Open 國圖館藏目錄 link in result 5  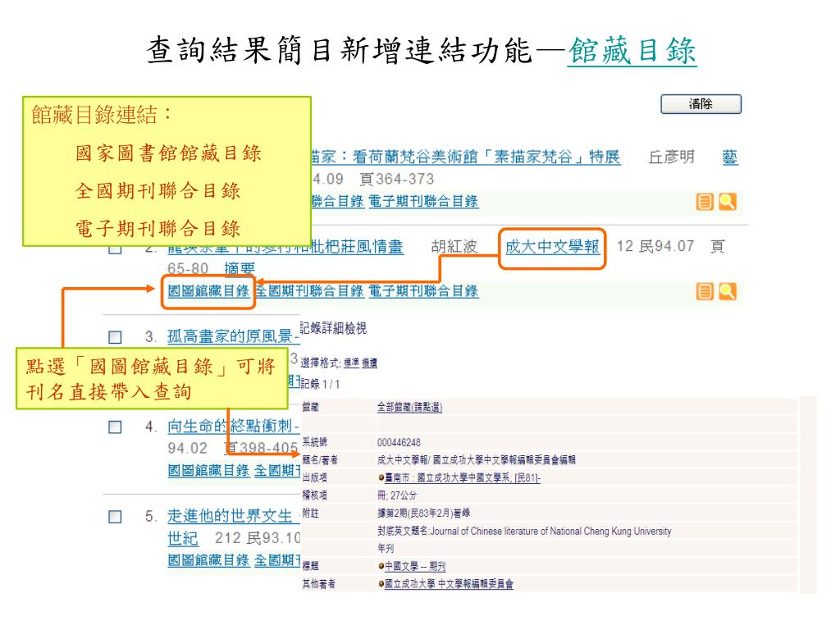tap(208, 560)
